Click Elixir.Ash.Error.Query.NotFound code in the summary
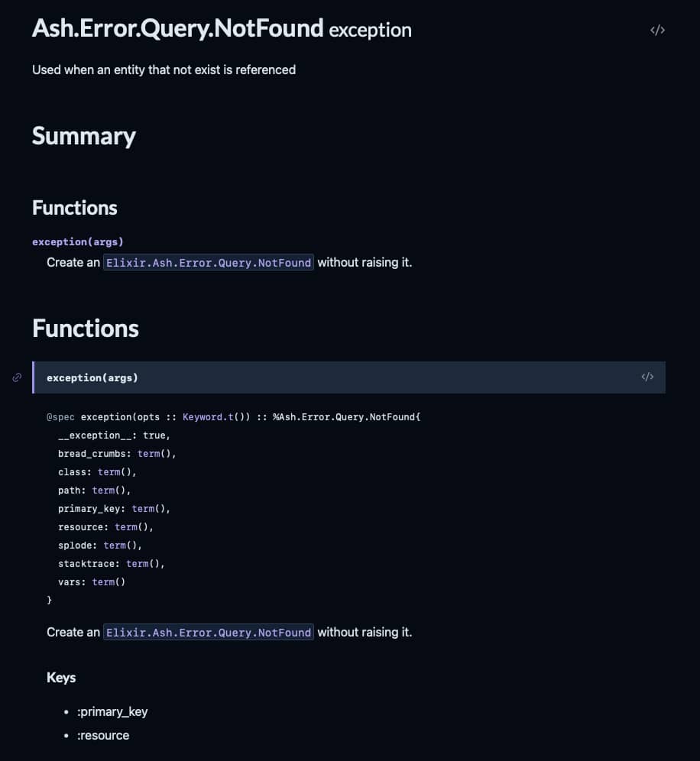Image resolution: width=700 pixels, height=761 pixels. tap(209, 263)
